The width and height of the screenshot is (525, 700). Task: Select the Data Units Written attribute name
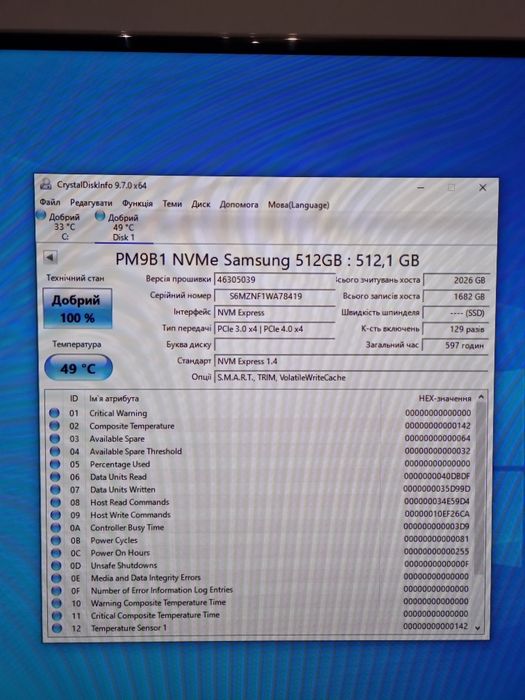click(x=123, y=489)
